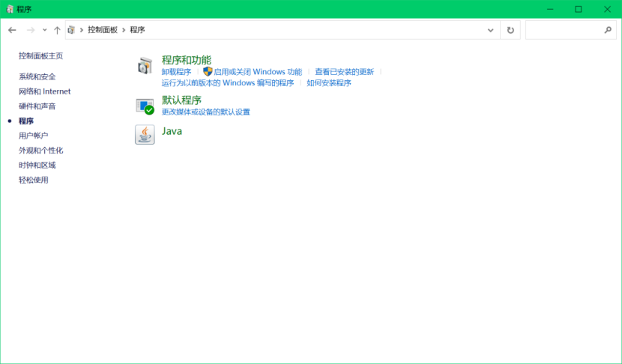
Task: Close the 程序 window
Action: 607,9
